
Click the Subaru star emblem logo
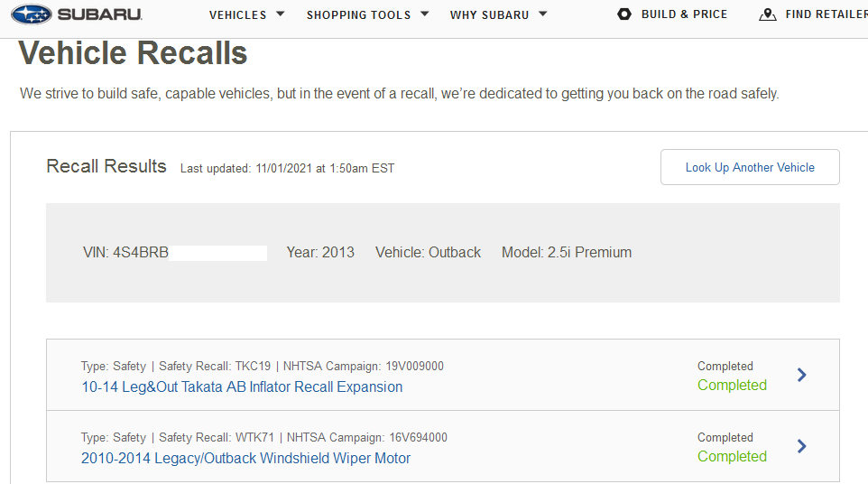click(32, 14)
